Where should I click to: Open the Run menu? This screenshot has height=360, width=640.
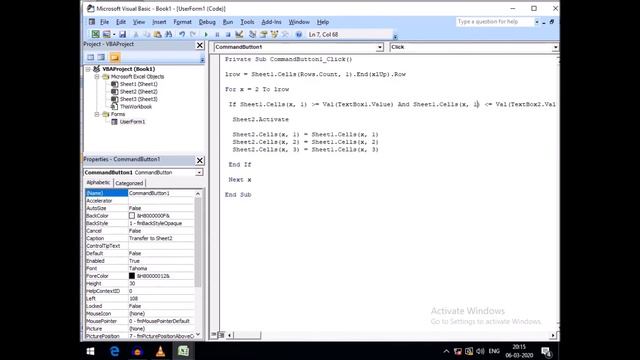(x=228, y=22)
